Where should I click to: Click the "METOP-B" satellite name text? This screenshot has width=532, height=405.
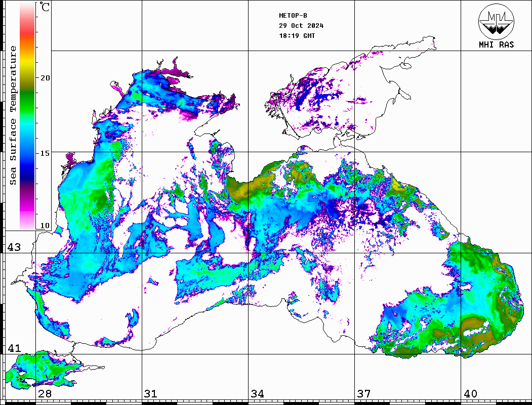pyautogui.click(x=293, y=16)
